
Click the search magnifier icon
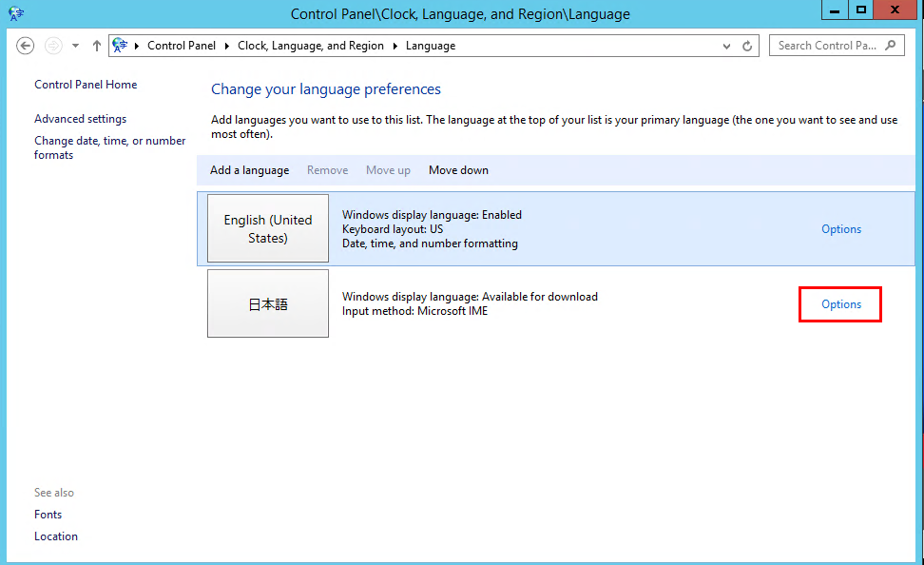[x=889, y=46]
